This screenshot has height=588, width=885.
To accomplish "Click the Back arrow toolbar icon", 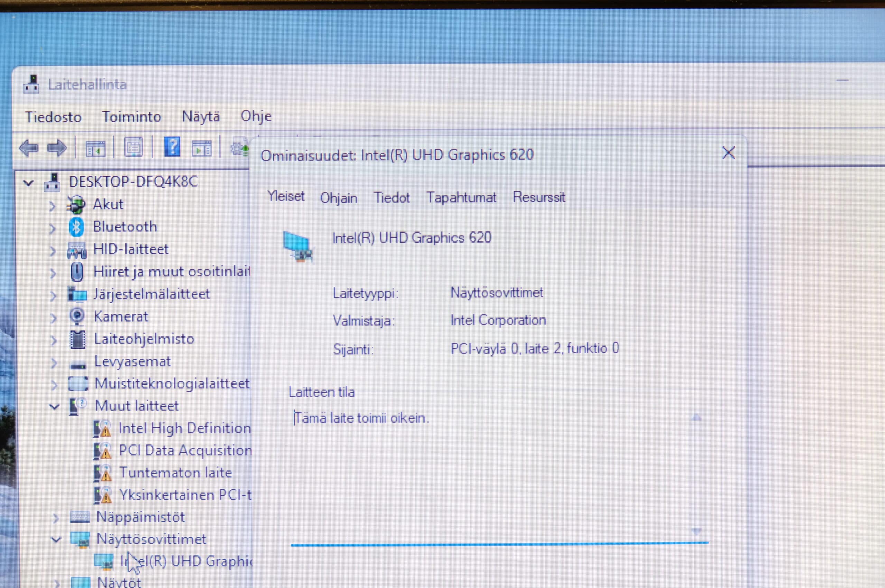I will coord(29,148).
